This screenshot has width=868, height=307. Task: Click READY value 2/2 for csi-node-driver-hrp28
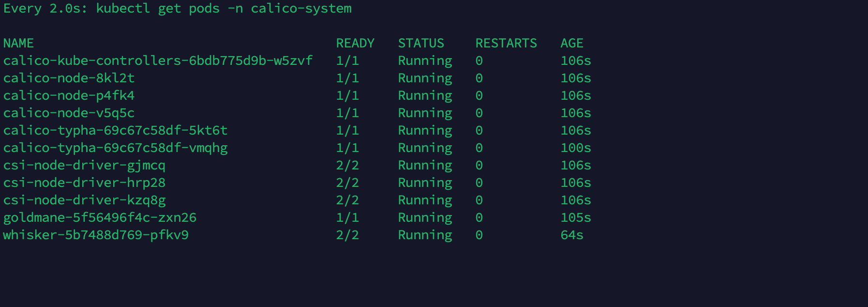(x=347, y=183)
